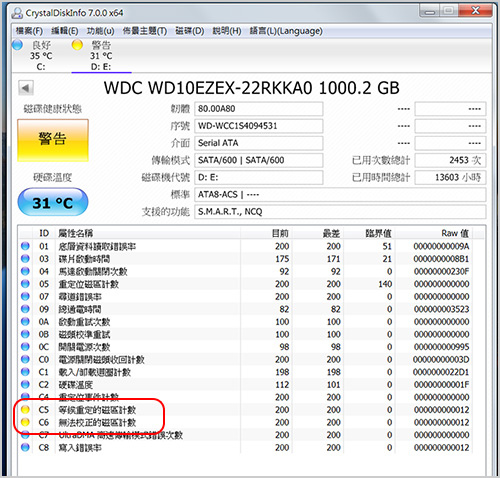Open the 說明(H) menu
Image resolution: width=500 pixels, height=478 pixels.
[227, 31]
